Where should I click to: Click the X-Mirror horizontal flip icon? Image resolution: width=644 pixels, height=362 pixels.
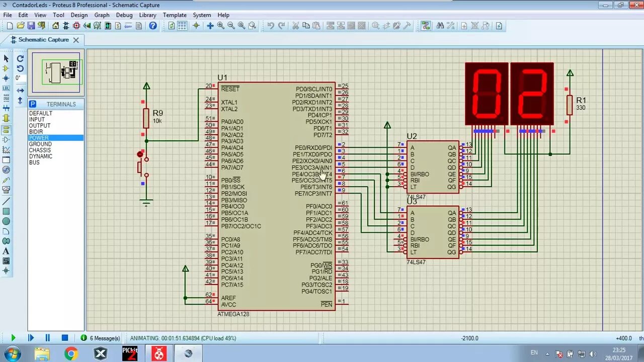20,90
